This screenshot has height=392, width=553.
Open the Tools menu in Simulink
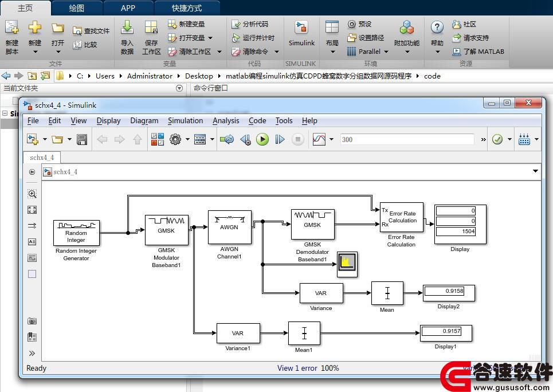284,121
